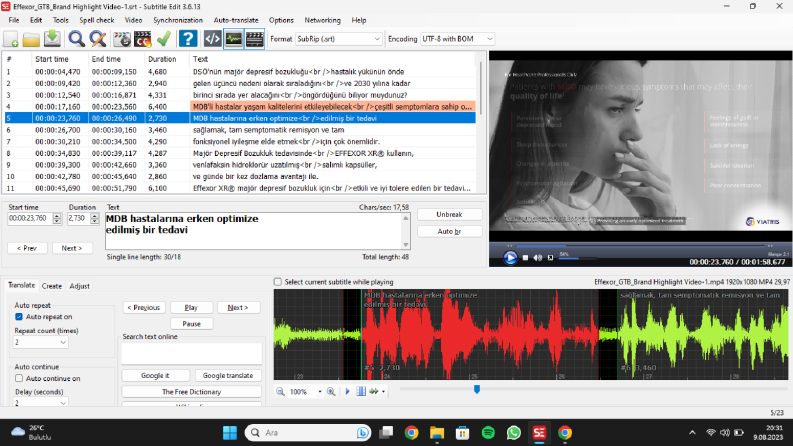Play the video in the player

coord(510,258)
